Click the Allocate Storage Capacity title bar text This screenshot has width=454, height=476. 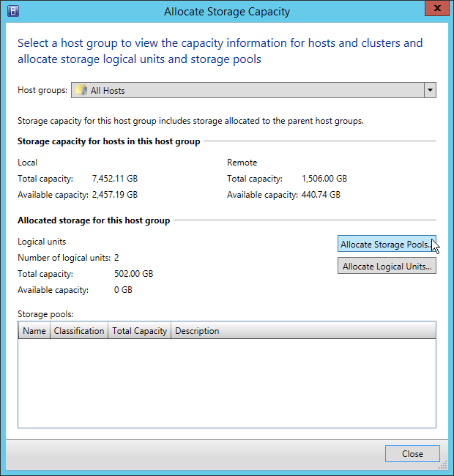point(227,12)
